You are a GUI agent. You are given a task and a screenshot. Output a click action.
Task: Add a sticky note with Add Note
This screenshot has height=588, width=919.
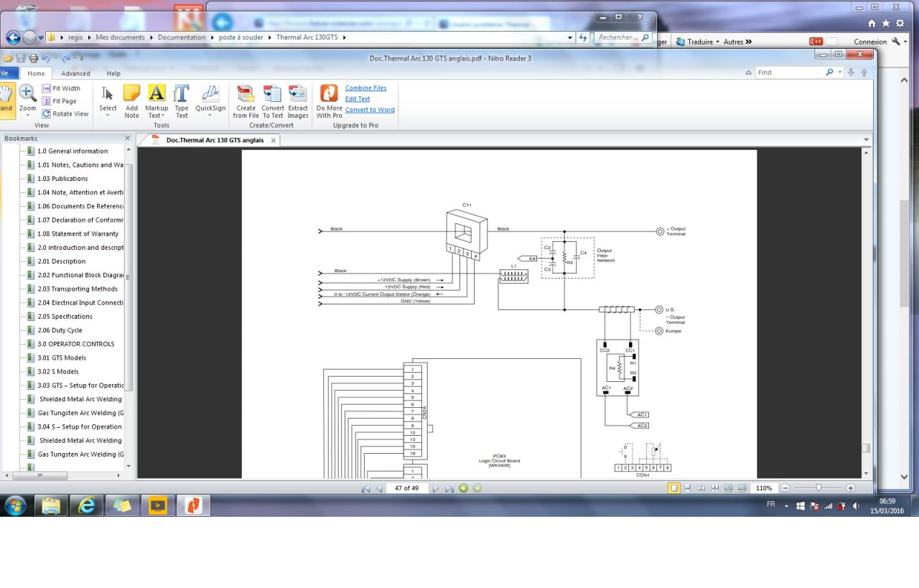tap(131, 93)
